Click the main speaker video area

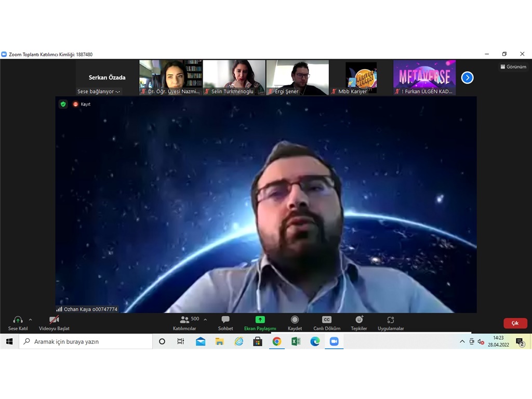click(x=266, y=205)
